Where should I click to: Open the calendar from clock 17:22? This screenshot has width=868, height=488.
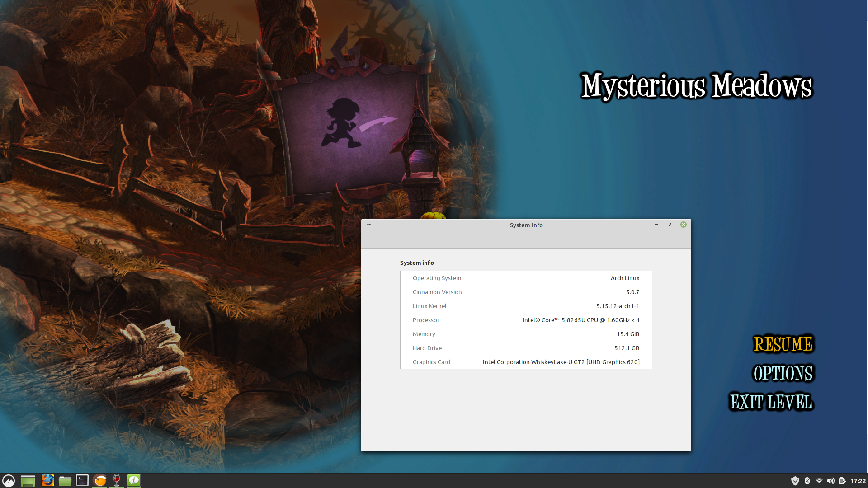[858, 481]
